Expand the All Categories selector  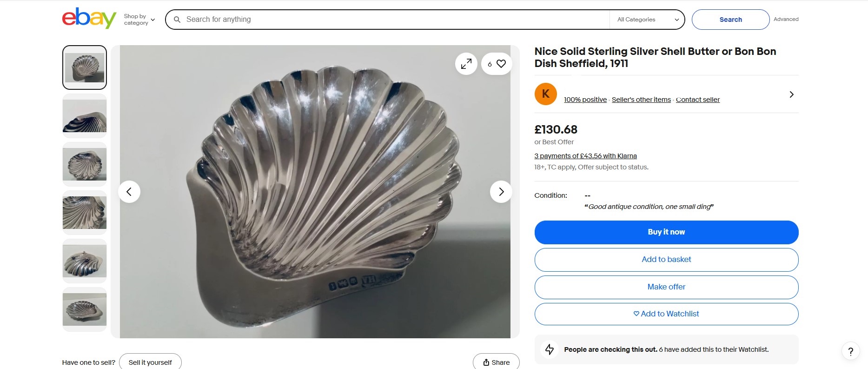tap(647, 20)
